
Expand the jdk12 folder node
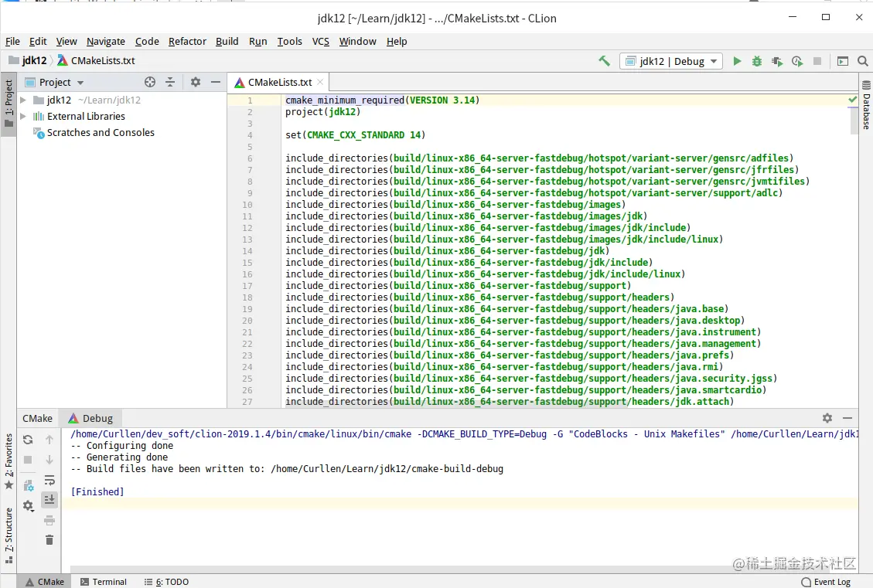(23, 100)
